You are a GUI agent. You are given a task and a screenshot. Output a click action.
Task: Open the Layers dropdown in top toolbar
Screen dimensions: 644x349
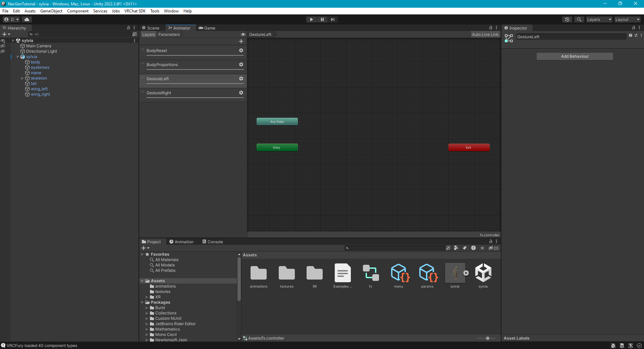(599, 19)
